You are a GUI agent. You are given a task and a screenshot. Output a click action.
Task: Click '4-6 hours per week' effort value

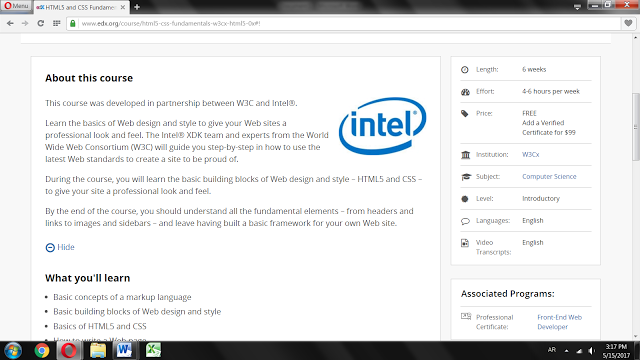[551, 91]
